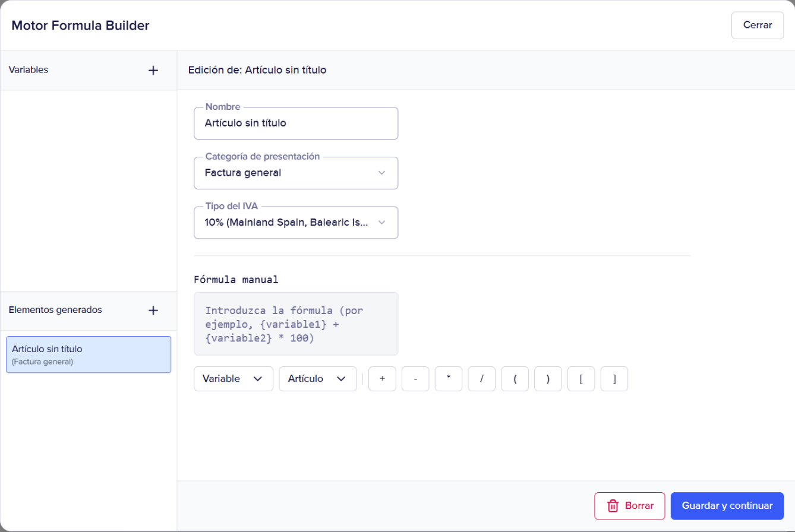The height and width of the screenshot is (532, 795).
Task: Close the builder with the Cerrar button
Action: (x=758, y=26)
